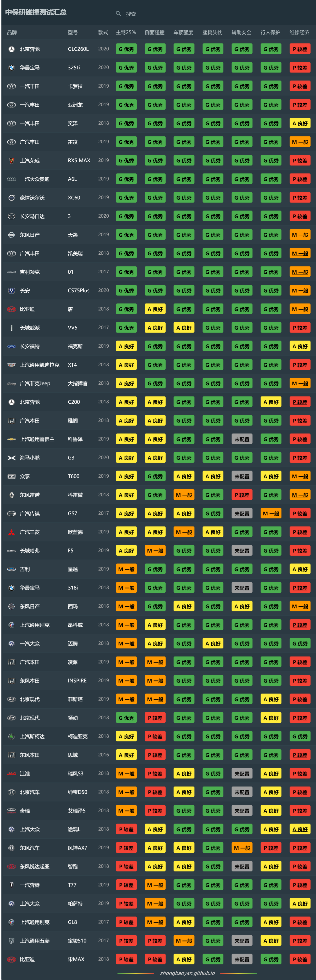Sort by the 品牌 column header
Viewport: 316px width, 980px height.
pos(12,32)
